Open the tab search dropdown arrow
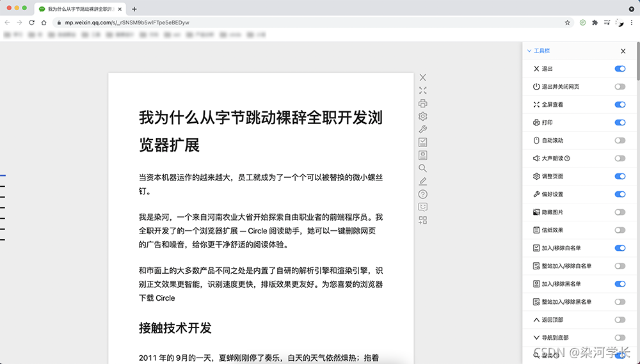The height and width of the screenshot is (364, 640). pos(631,9)
